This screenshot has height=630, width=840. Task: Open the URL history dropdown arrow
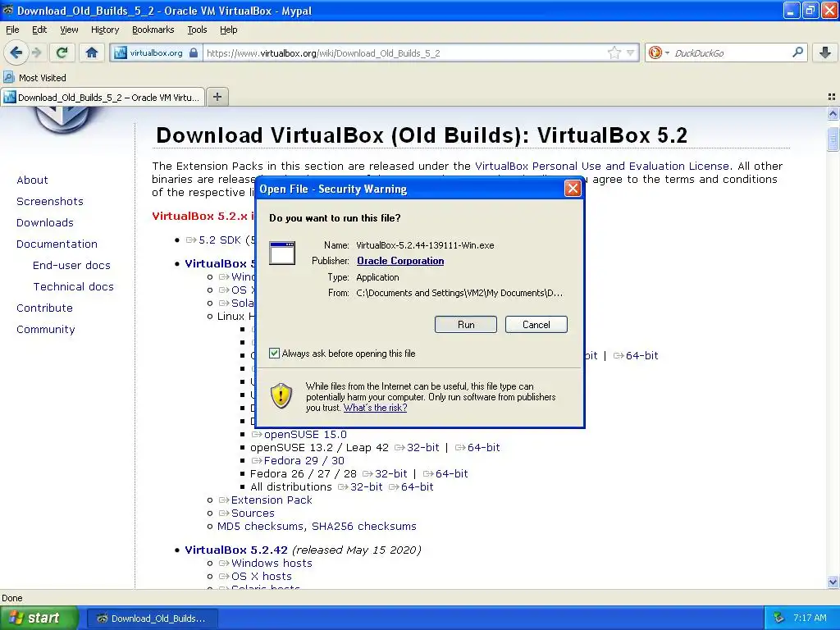click(631, 53)
